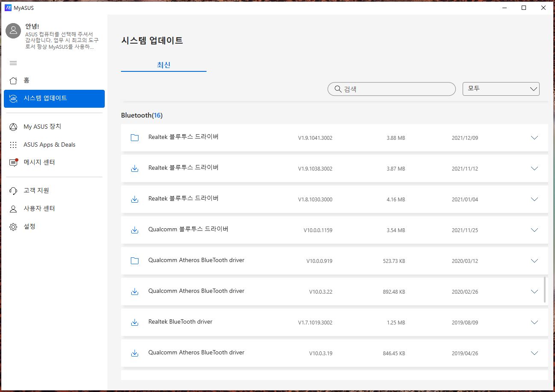This screenshot has width=555, height=392.
Task: Download Realtek driver V1.8.1030.3000
Action: click(135, 199)
